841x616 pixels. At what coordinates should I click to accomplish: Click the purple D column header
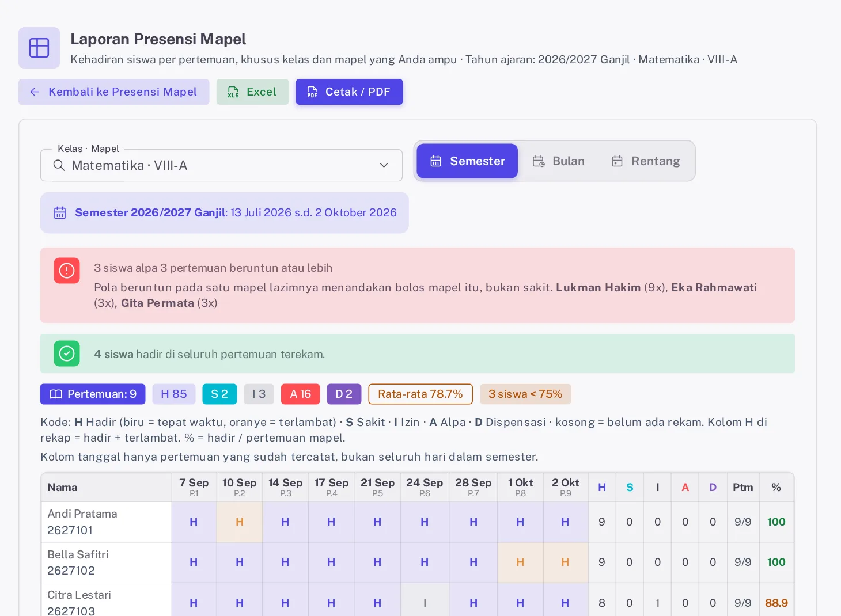point(713,488)
